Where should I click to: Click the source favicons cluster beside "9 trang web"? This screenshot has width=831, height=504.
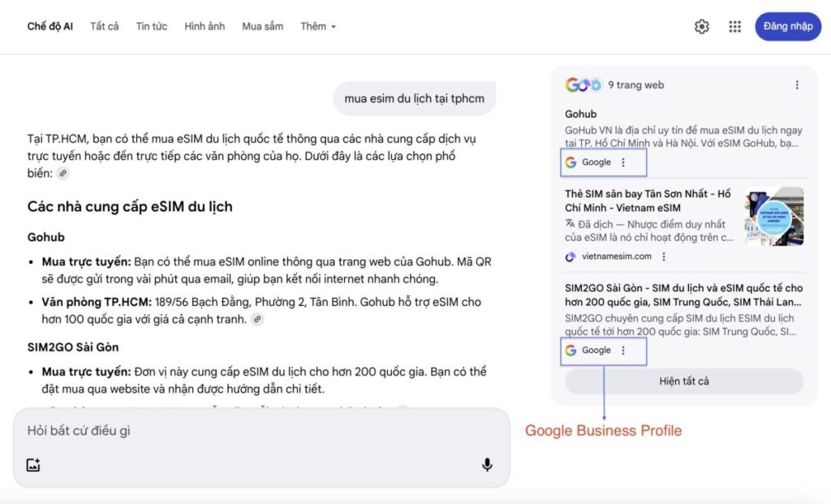583,84
